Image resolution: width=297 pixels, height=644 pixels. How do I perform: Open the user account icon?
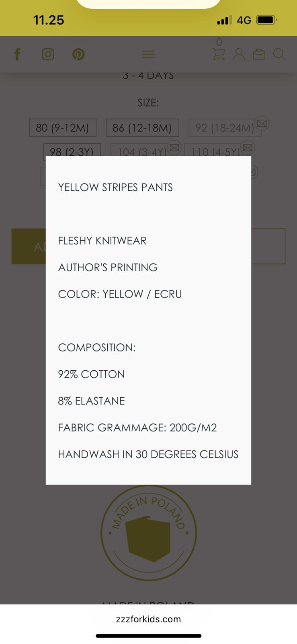click(239, 54)
